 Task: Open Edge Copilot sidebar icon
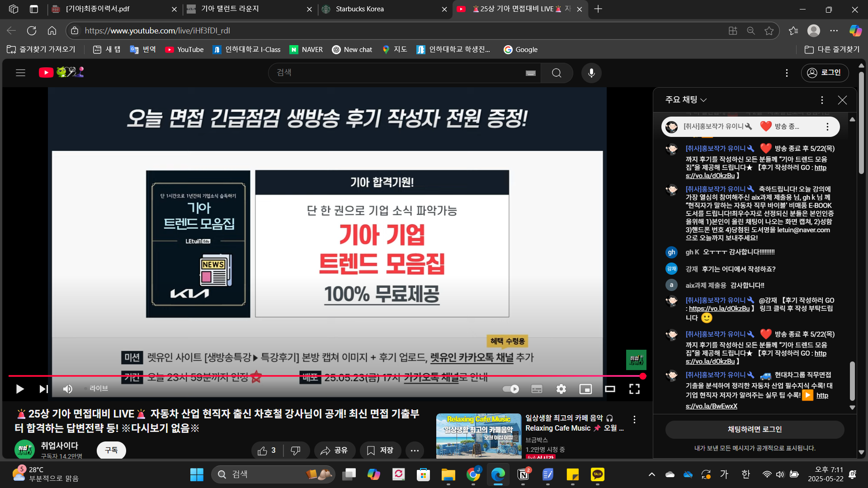click(x=855, y=31)
